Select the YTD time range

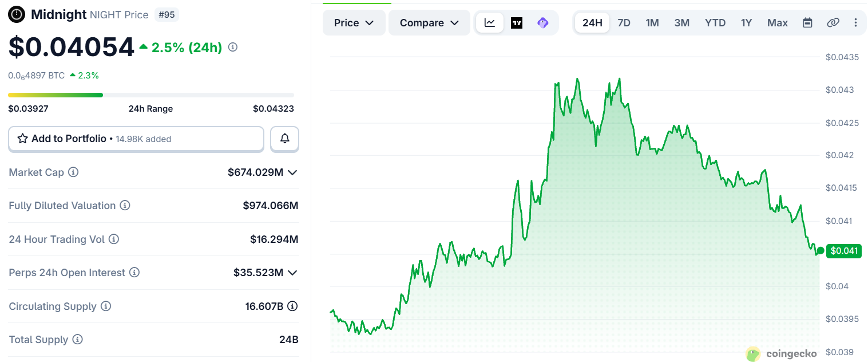pyautogui.click(x=715, y=23)
